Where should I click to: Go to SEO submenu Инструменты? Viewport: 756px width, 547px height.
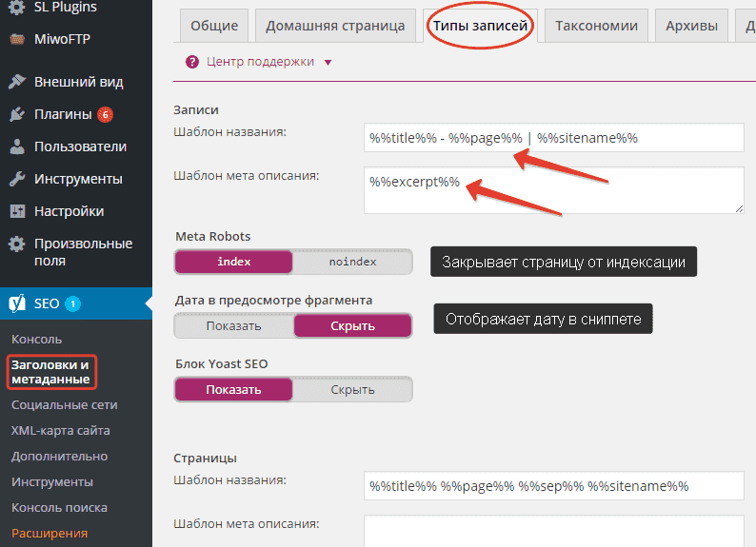(x=52, y=481)
